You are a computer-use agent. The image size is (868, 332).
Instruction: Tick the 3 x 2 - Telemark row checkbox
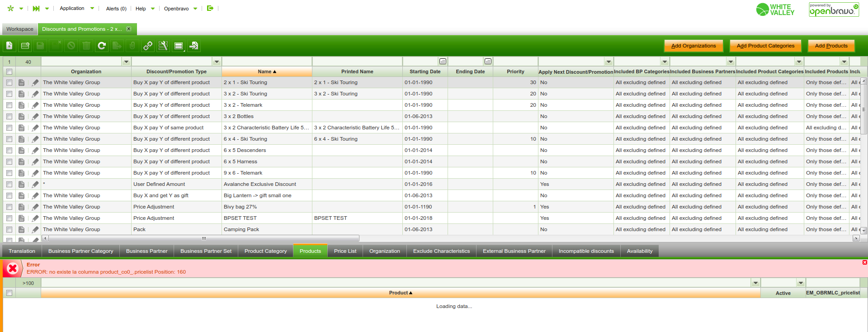[x=9, y=105]
